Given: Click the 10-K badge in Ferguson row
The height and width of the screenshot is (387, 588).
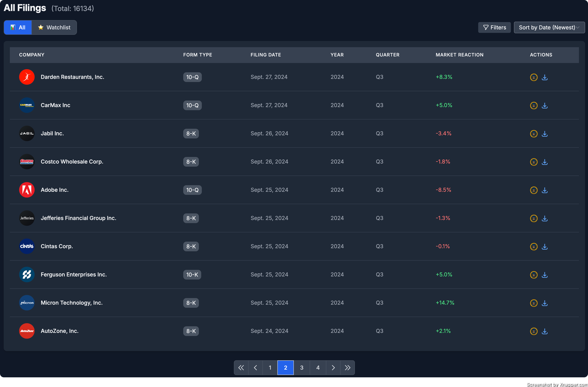Looking at the screenshot, I should click(192, 274).
